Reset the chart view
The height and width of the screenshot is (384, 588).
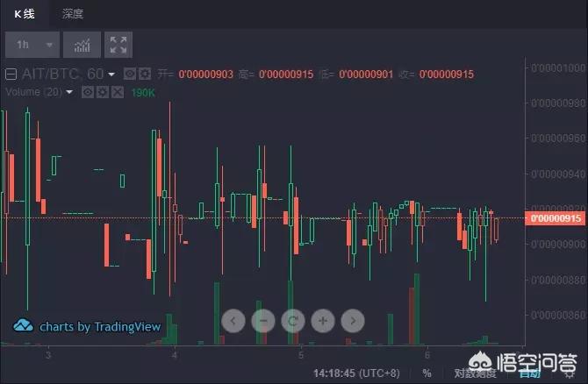point(292,321)
